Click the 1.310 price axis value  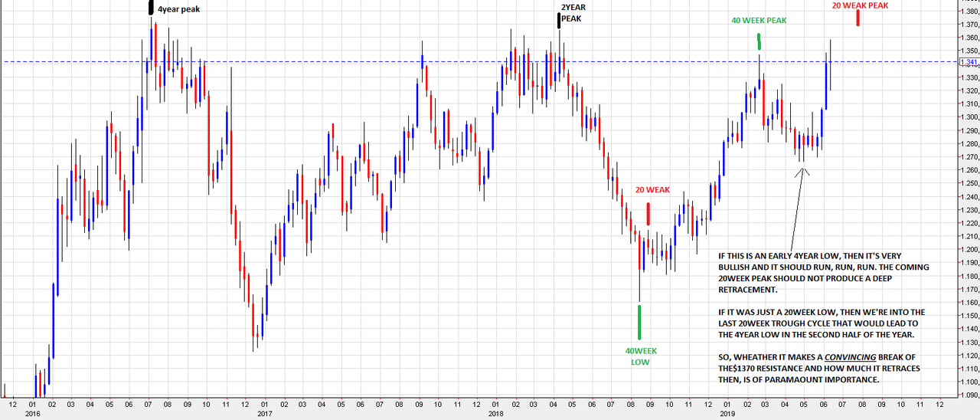point(969,104)
